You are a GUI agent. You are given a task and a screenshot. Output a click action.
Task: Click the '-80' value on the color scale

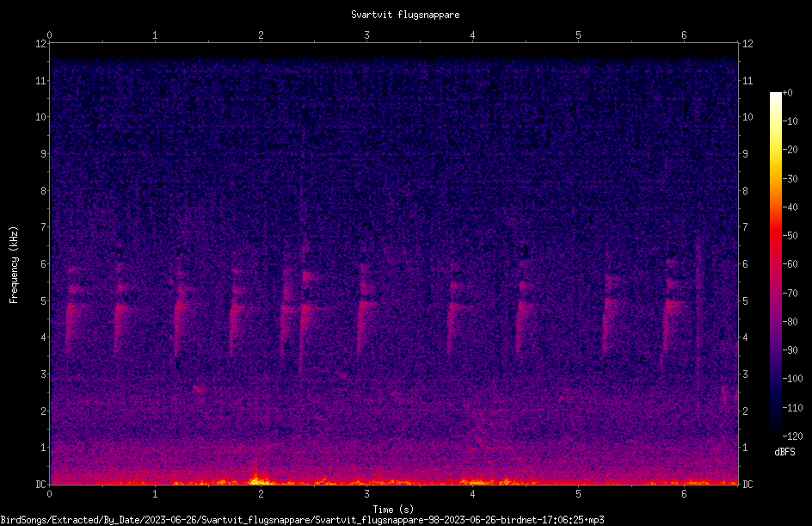790,322
